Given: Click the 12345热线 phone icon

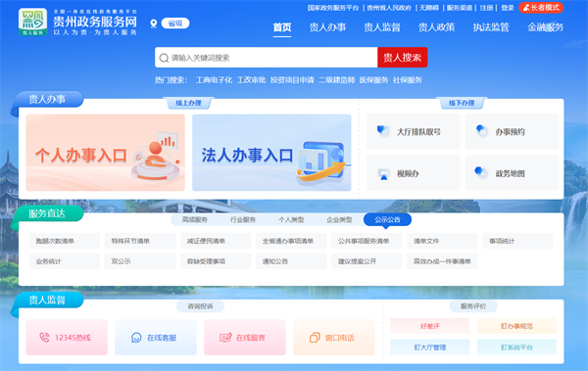Looking at the screenshot, I should [x=44, y=338].
